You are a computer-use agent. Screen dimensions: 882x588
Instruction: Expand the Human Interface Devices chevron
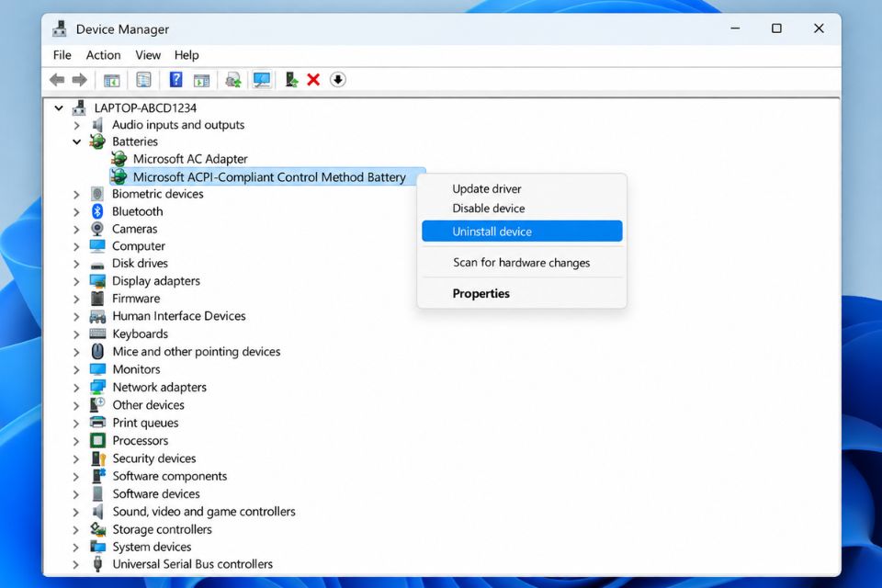click(76, 317)
